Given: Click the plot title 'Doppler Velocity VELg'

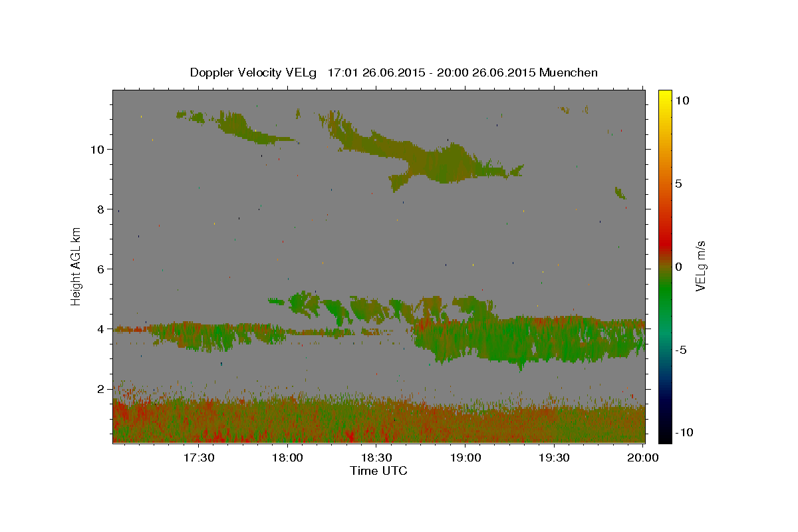Looking at the screenshot, I should pyautogui.click(x=254, y=72).
